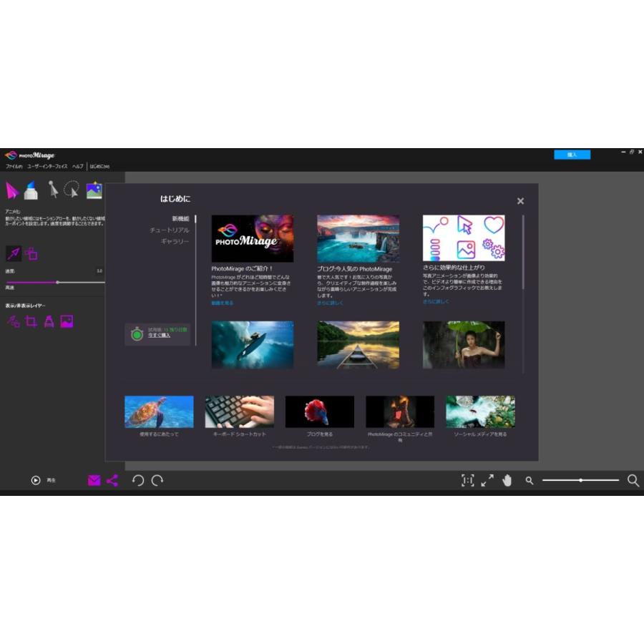Click the share icon in bottom bar

112,481
